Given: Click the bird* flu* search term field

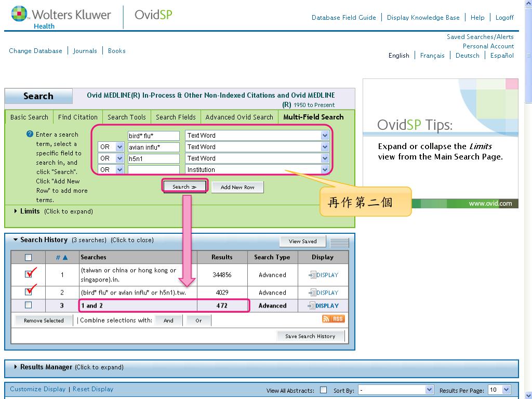Looking at the screenshot, I should [154, 136].
